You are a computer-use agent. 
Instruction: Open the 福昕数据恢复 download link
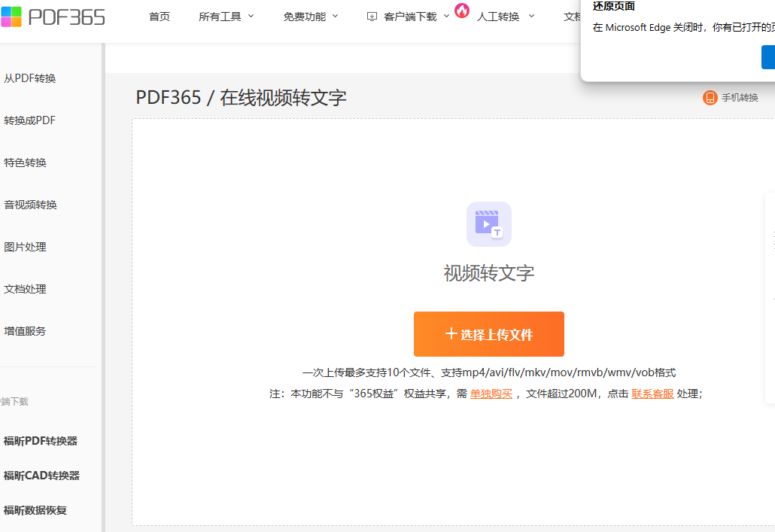(x=35, y=510)
